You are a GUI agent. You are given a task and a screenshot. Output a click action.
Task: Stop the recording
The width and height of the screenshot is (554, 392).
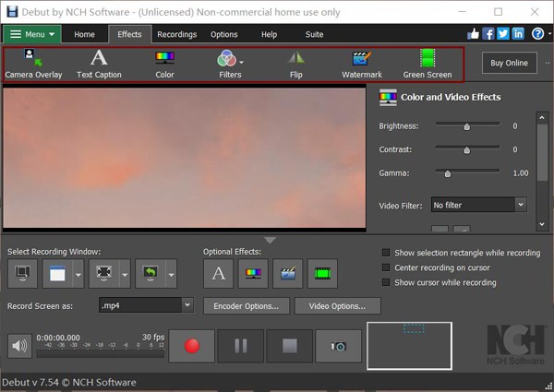click(x=290, y=346)
